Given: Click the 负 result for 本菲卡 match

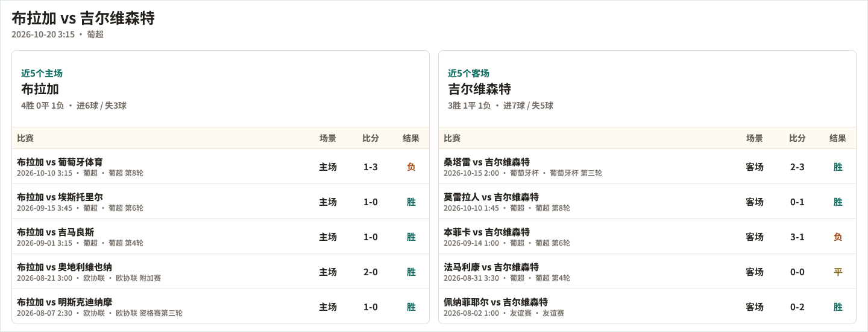Looking at the screenshot, I should 838,237.
